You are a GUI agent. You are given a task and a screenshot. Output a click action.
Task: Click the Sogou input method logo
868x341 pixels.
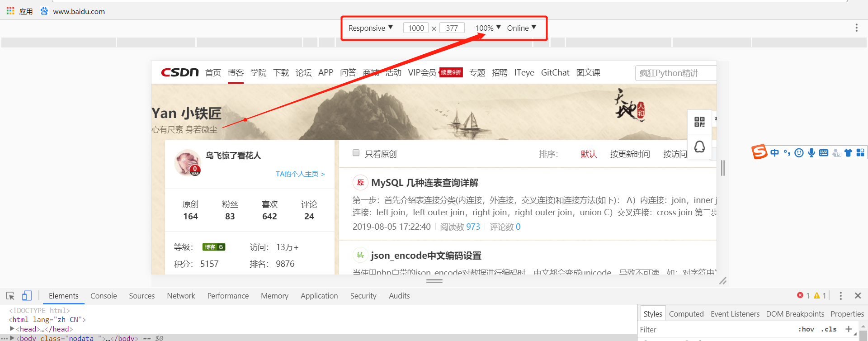pos(759,152)
